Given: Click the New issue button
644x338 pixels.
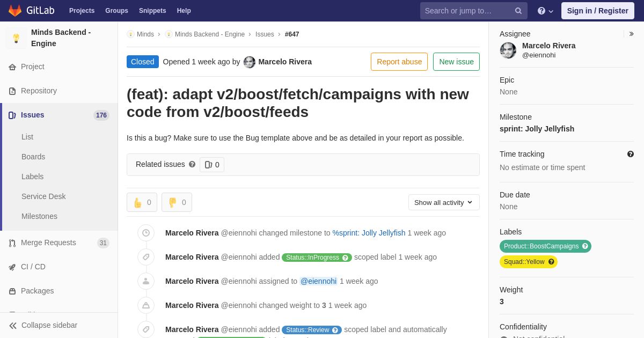Looking at the screenshot, I should (456, 62).
